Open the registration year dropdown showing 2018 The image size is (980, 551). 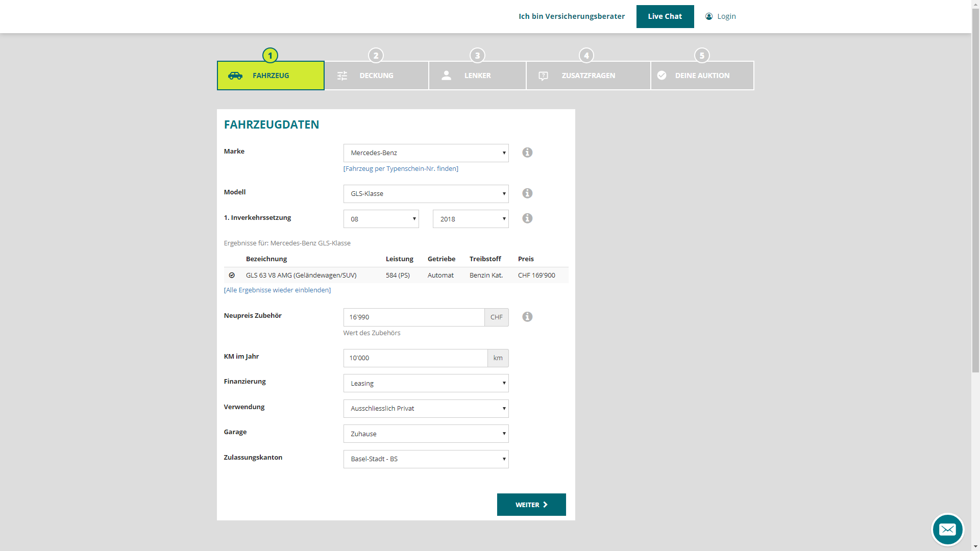[470, 219]
